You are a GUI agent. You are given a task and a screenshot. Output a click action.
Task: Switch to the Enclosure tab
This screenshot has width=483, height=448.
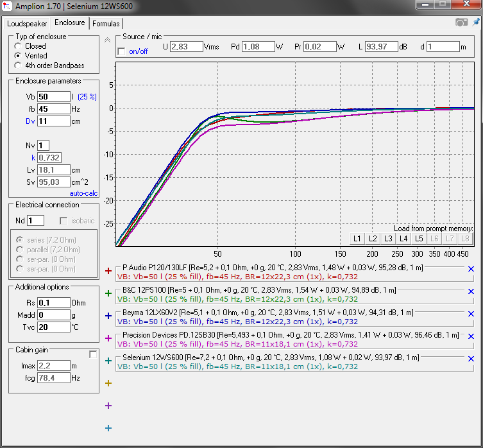[70, 23]
